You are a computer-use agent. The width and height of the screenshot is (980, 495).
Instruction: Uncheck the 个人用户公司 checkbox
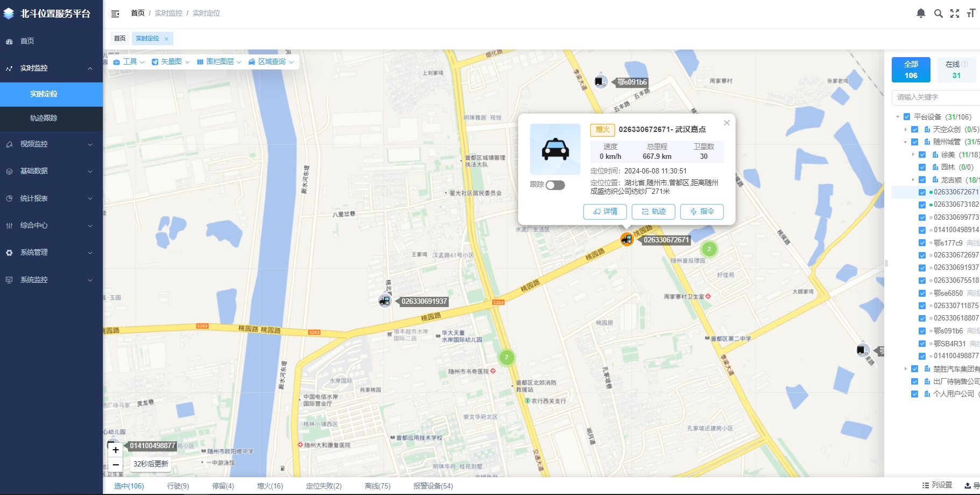914,394
